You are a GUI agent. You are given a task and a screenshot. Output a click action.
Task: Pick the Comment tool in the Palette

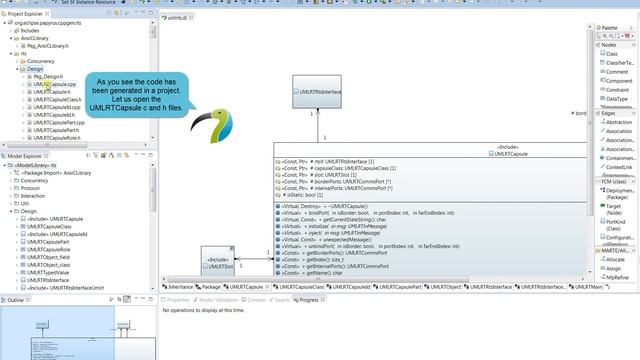pyautogui.click(x=617, y=72)
